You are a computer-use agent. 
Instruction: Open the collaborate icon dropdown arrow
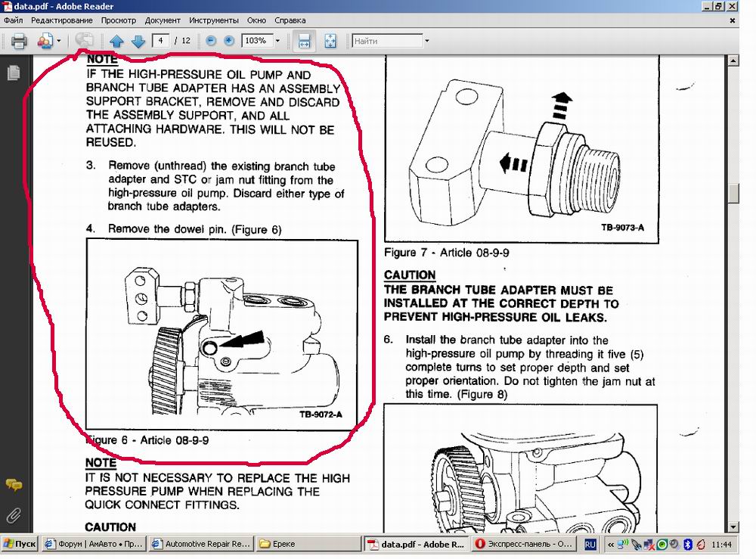coord(58,41)
